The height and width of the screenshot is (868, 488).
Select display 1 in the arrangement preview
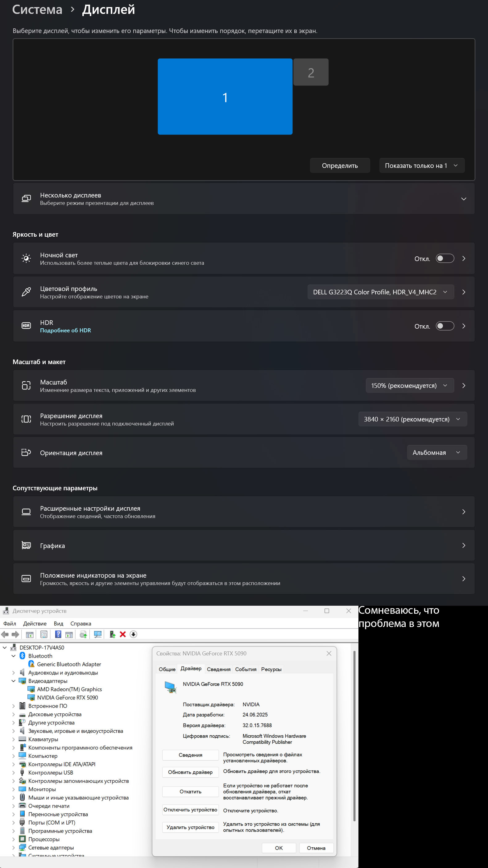[225, 97]
